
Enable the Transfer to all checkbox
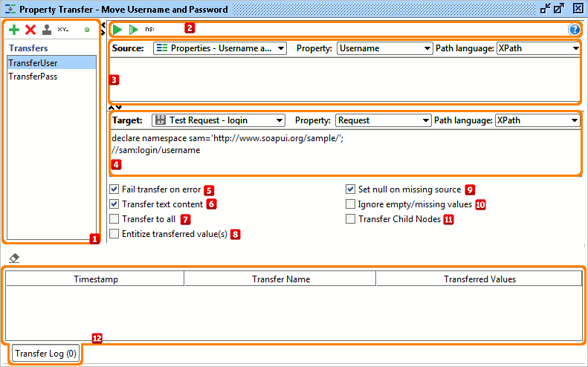pyautogui.click(x=114, y=219)
